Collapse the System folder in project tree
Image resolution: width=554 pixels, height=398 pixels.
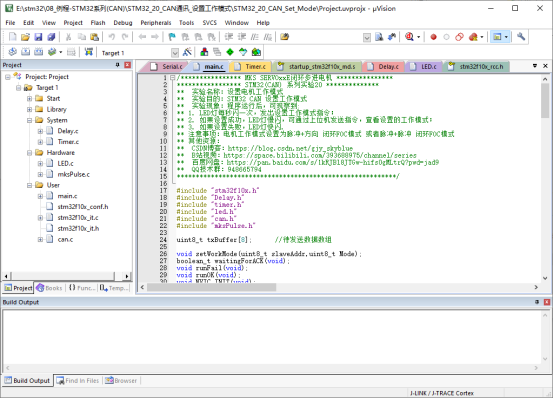pos(29,121)
